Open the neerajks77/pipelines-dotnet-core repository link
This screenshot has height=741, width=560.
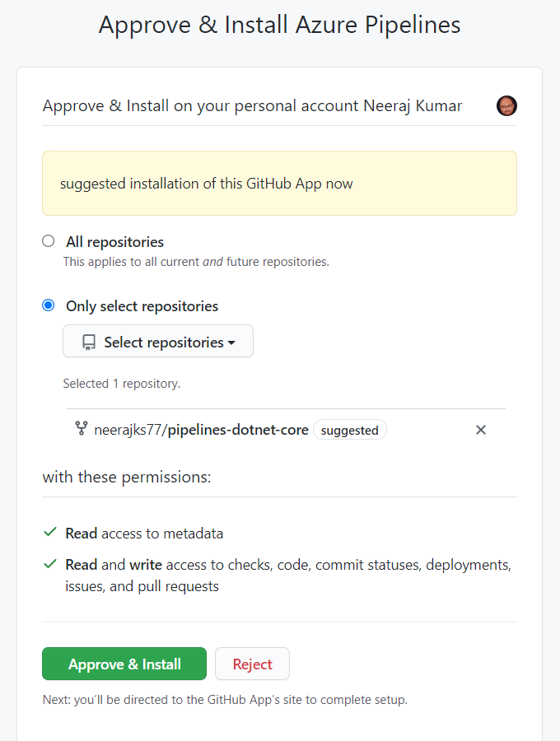[x=201, y=430]
